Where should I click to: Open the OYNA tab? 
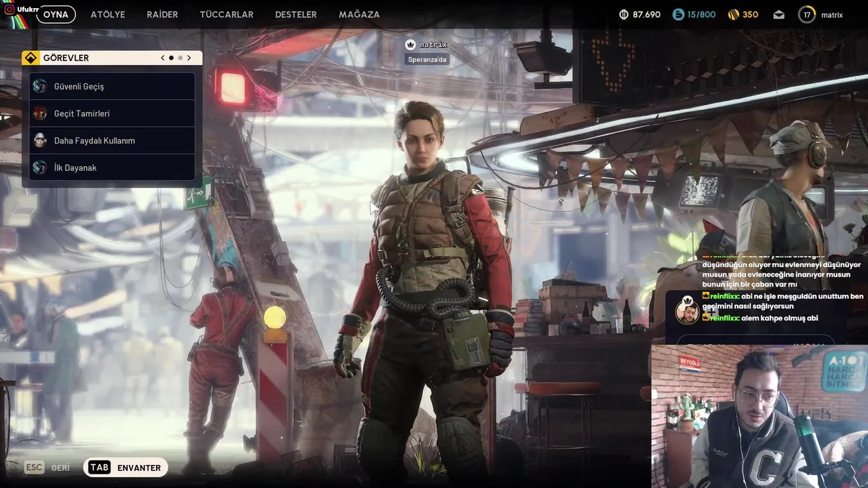56,14
